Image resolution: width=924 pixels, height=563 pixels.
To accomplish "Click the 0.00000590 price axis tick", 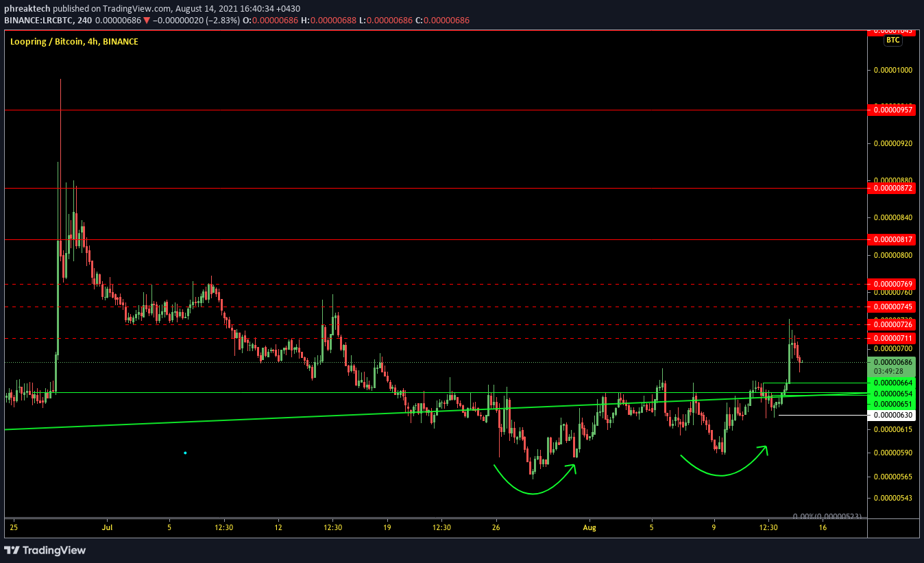I will (894, 453).
